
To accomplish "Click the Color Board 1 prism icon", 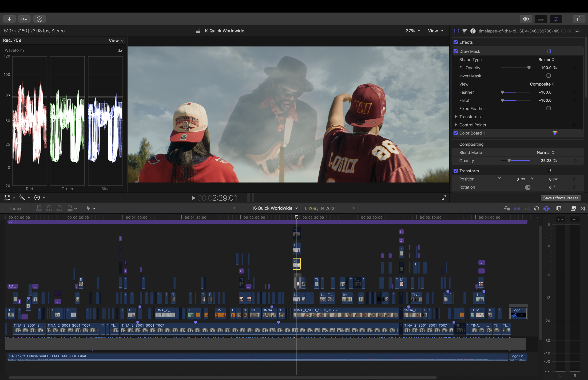I will 555,133.
